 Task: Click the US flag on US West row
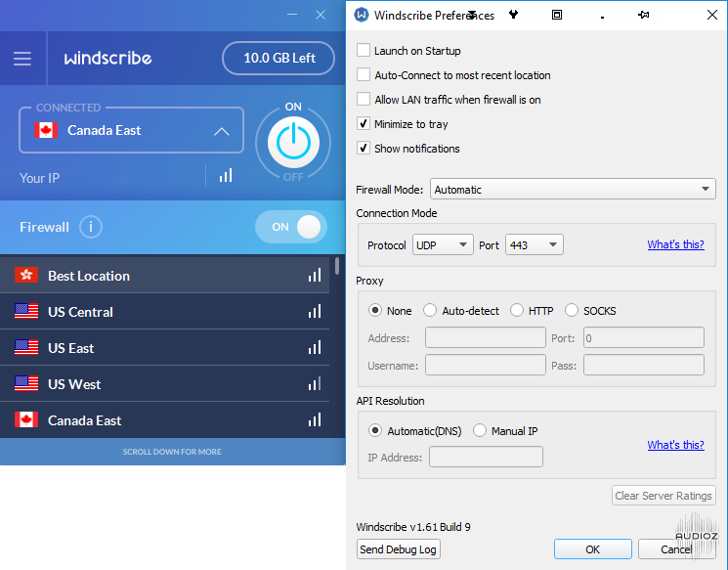click(26, 383)
